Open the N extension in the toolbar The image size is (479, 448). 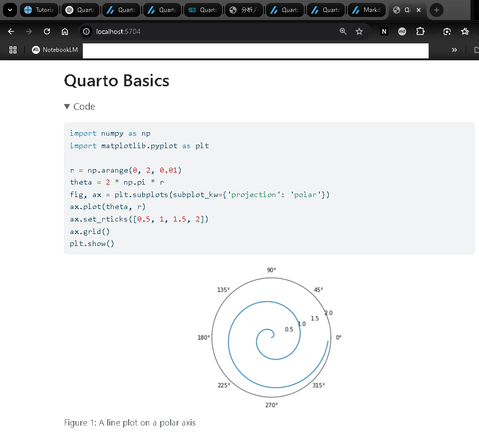pos(383,31)
